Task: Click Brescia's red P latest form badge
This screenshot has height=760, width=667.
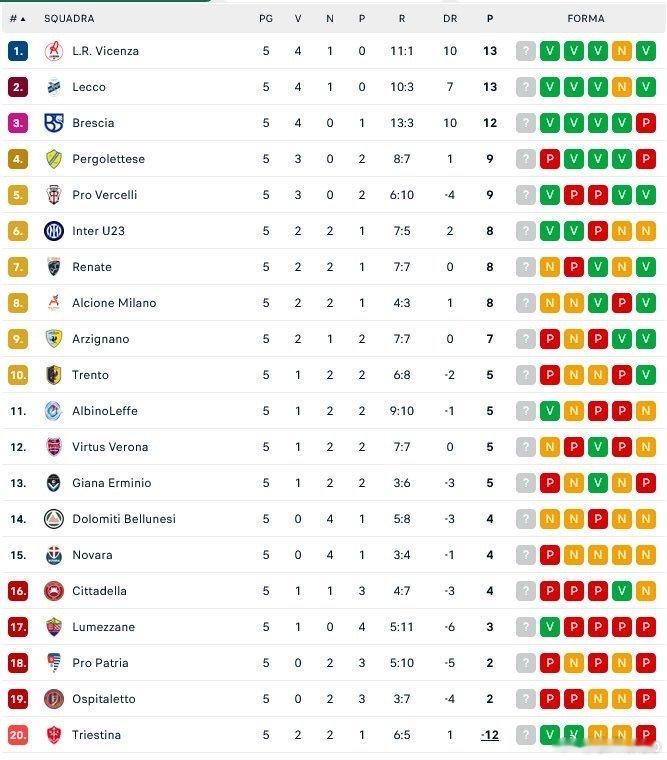Action: [646, 123]
